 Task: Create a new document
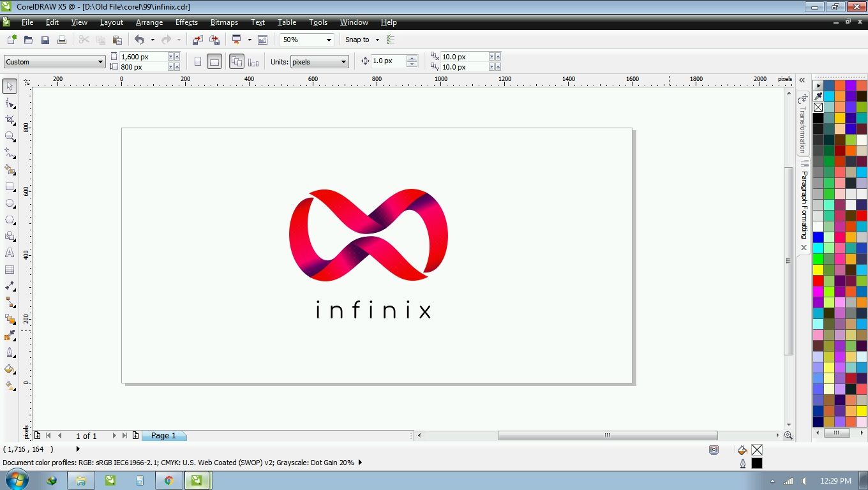pos(11,40)
